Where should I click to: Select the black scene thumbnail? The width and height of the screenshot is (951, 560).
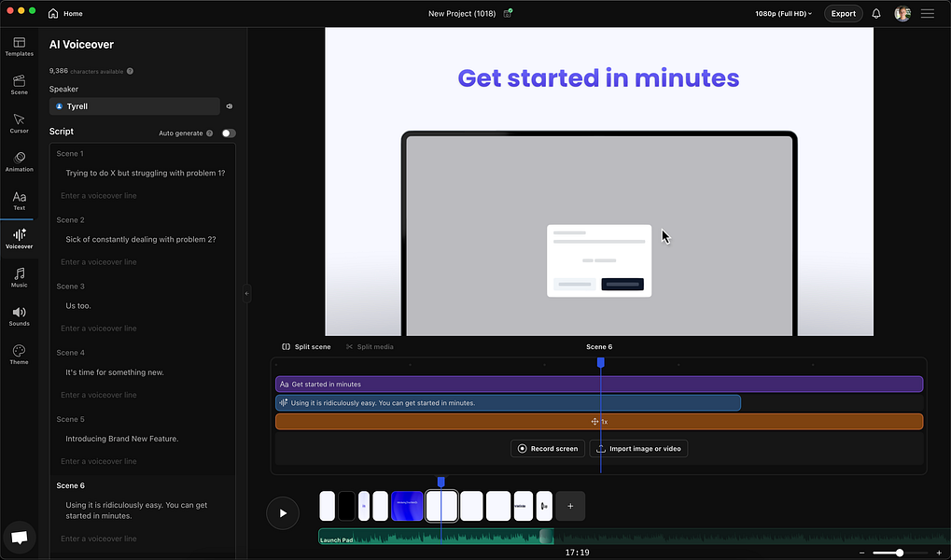click(346, 506)
